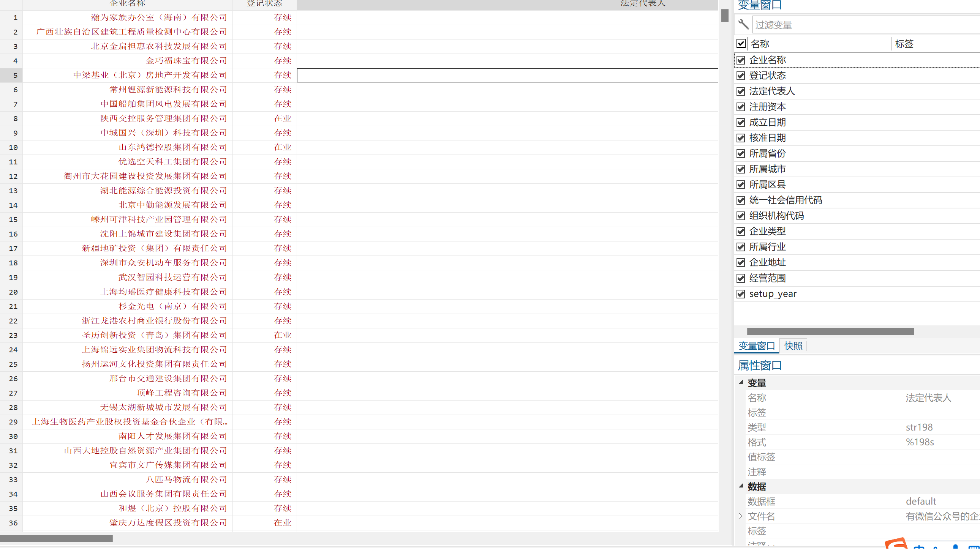Sort variables by the 标签 column header
This screenshot has height=549, width=980.
click(x=904, y=44)
